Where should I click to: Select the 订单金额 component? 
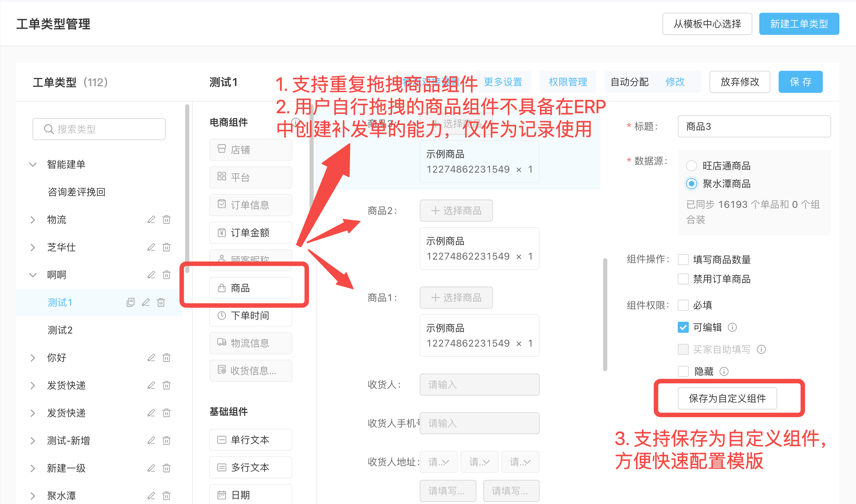[x=251, y=233]
